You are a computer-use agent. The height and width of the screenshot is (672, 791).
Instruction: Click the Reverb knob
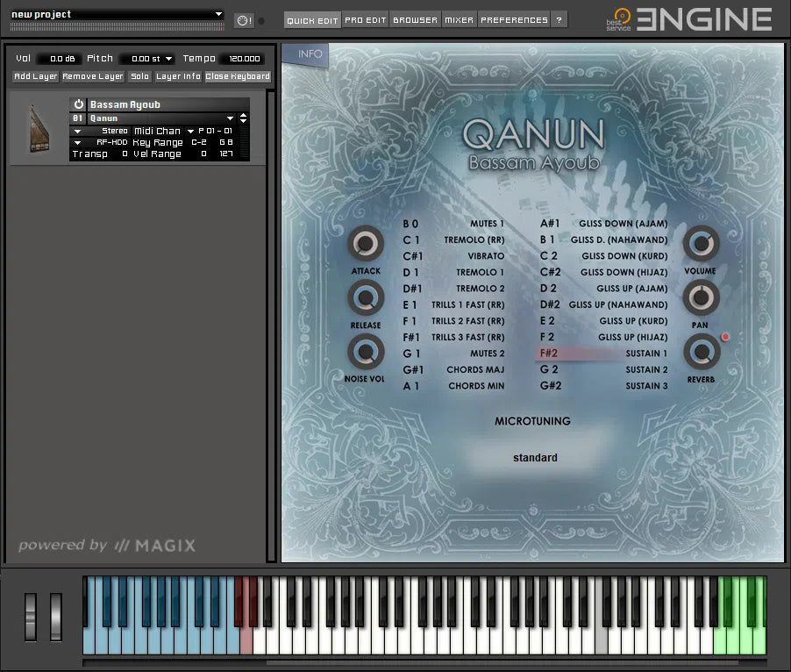[700, 353]
